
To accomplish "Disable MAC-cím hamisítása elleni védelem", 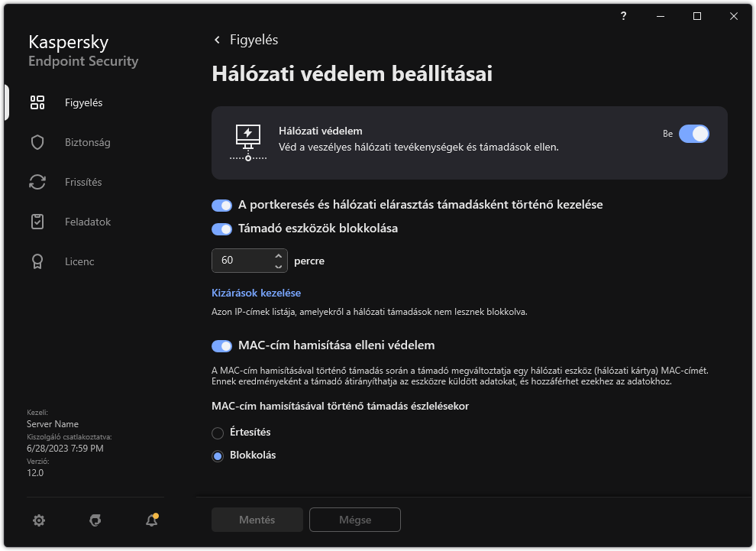I will tap(221, 345).
